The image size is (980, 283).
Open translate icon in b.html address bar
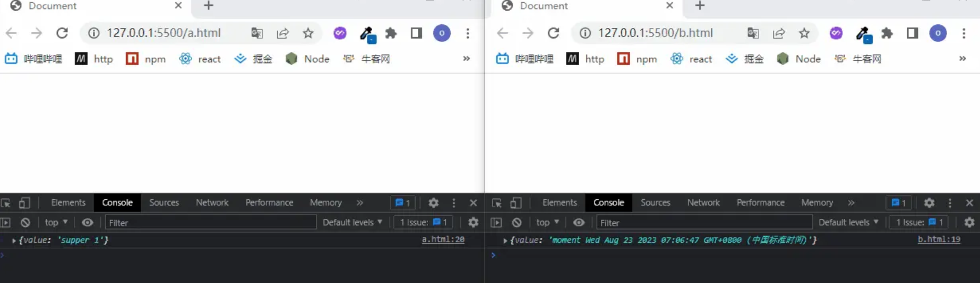[x=753, y=33]
